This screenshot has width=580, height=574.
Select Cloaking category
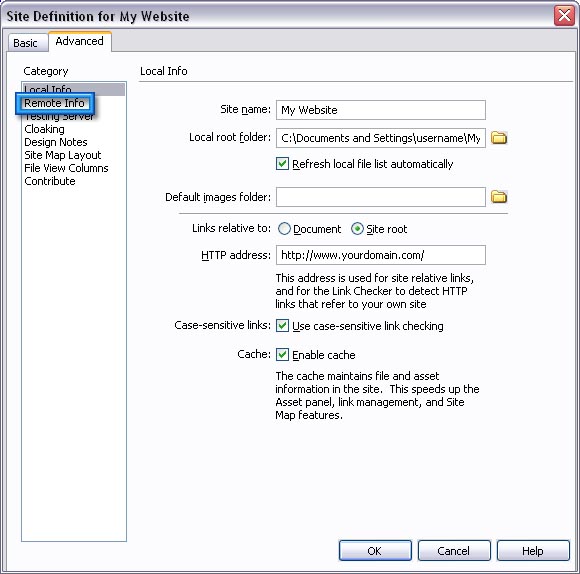(44, 129)
